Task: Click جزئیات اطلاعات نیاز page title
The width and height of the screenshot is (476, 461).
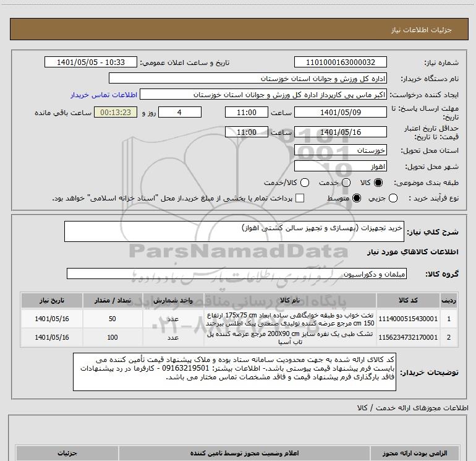Action: coord(422,30)
